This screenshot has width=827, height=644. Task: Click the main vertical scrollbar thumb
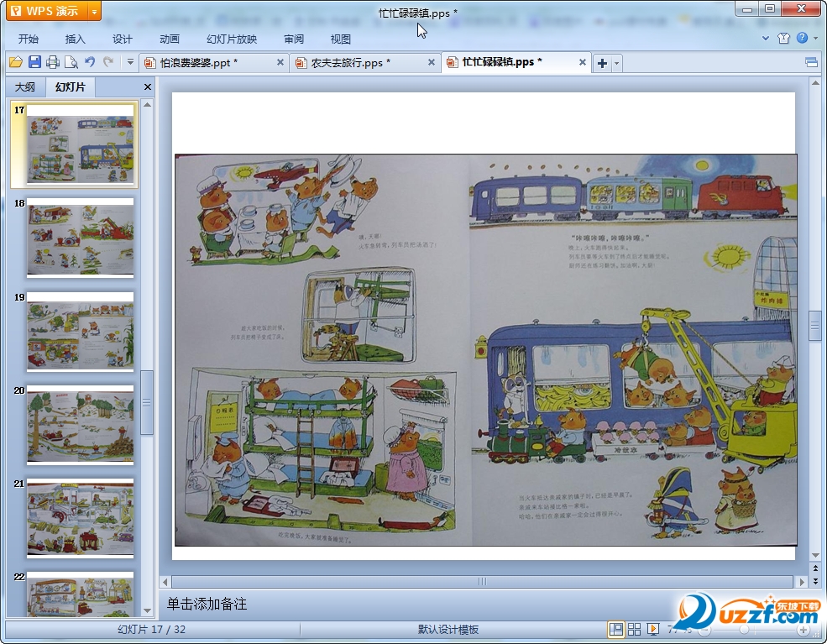pos(815,327)
